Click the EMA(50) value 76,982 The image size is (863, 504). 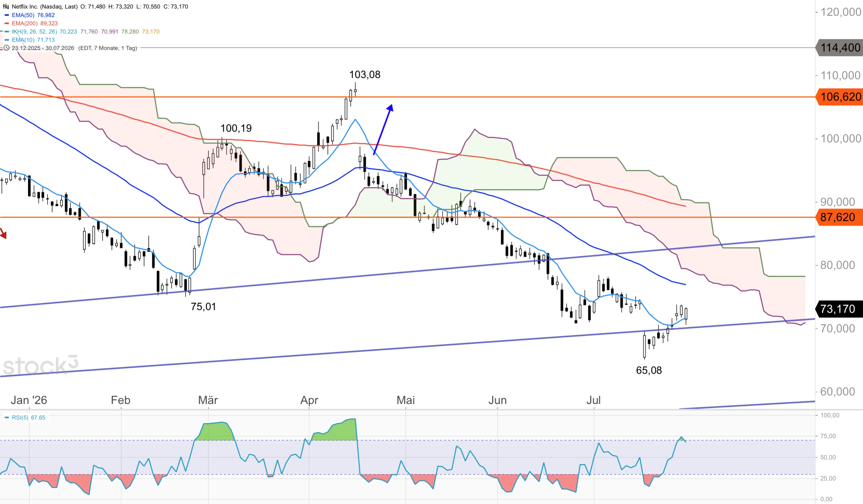[46, 15]
